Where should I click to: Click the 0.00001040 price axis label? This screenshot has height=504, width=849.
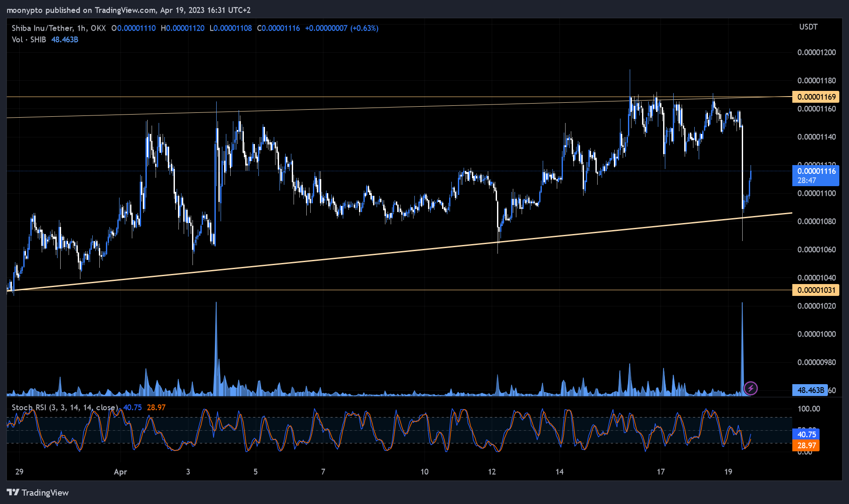pyautogui.click(x=816, y=278)
